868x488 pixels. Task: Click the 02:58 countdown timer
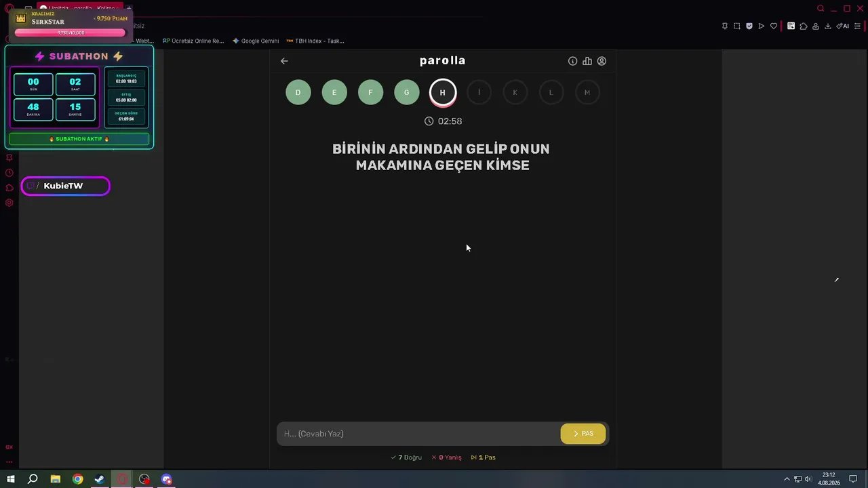[443, 121]
